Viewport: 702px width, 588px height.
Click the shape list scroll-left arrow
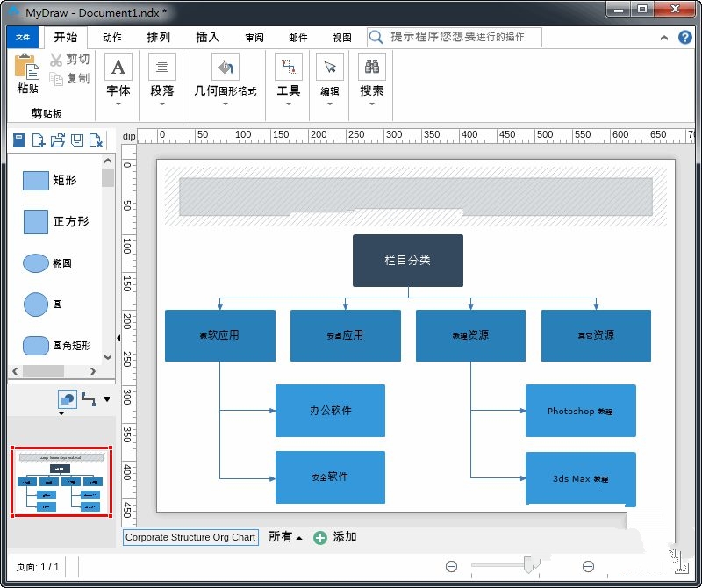coord(15,371)
